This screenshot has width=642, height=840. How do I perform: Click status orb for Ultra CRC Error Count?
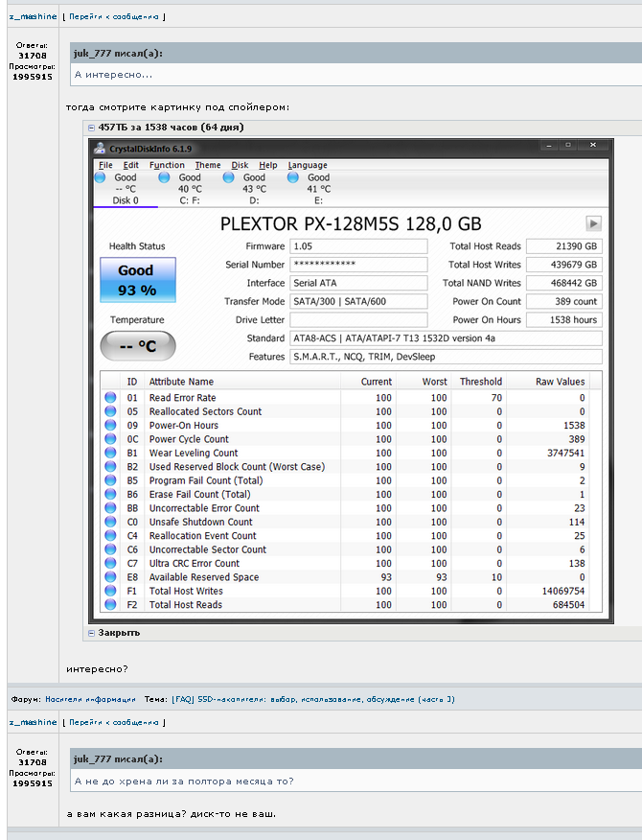pyautogui.click(x=110, y=563)
